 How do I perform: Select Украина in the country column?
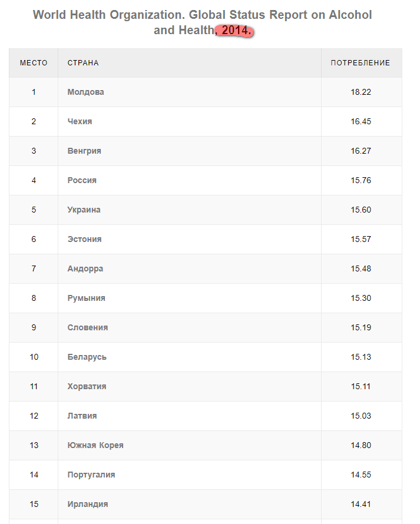coord(84,210)
